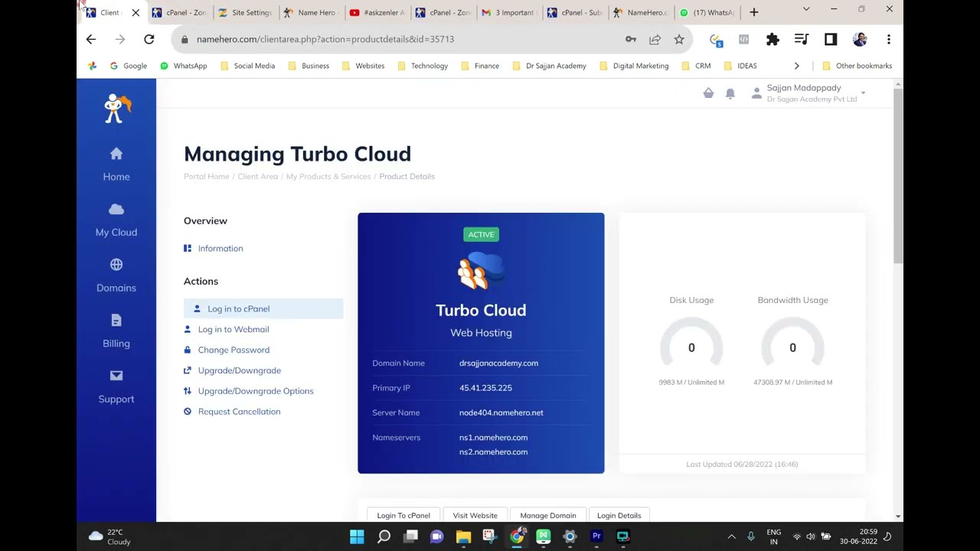Open the Support sidebar item

[116, 387]
